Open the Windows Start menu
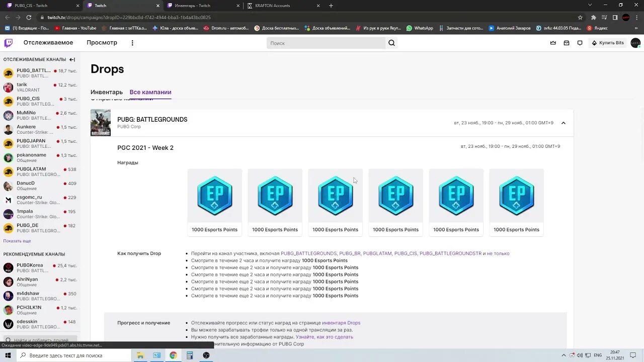Screen dimensions: 644x362 8,355
